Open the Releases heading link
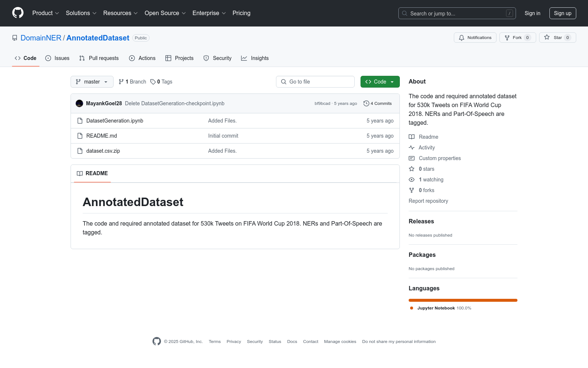Viewport: 588px width, 368px height. pyautogui.click(x=421, y=221)
